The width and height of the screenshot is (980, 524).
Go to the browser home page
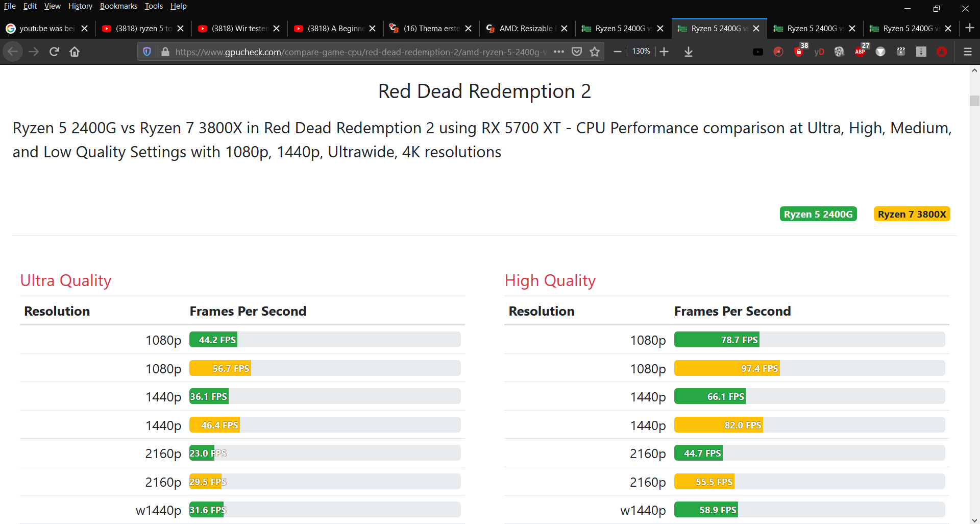tap(75, 52)
